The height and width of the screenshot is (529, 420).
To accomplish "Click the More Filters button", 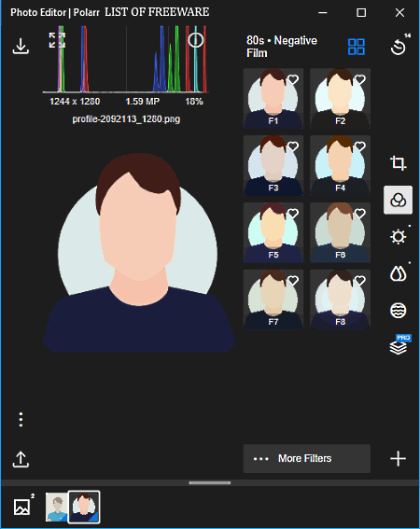I will 307,458.
